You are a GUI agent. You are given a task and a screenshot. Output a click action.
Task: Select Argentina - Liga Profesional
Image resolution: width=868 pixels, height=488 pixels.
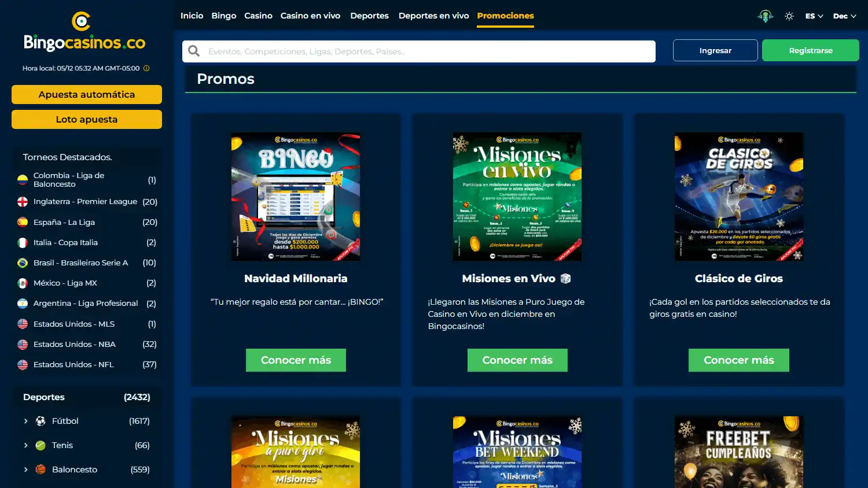pyautogui.click(x=87, y=303)
